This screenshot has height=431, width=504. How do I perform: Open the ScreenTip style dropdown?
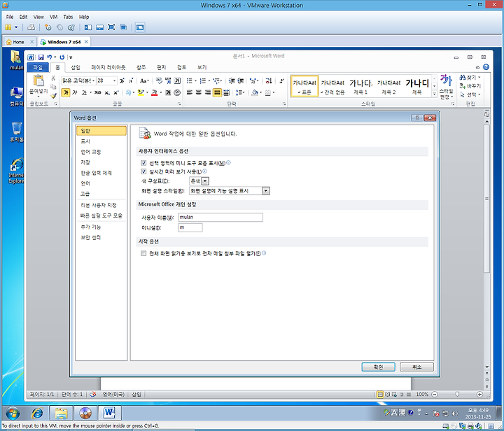point(265,191)
